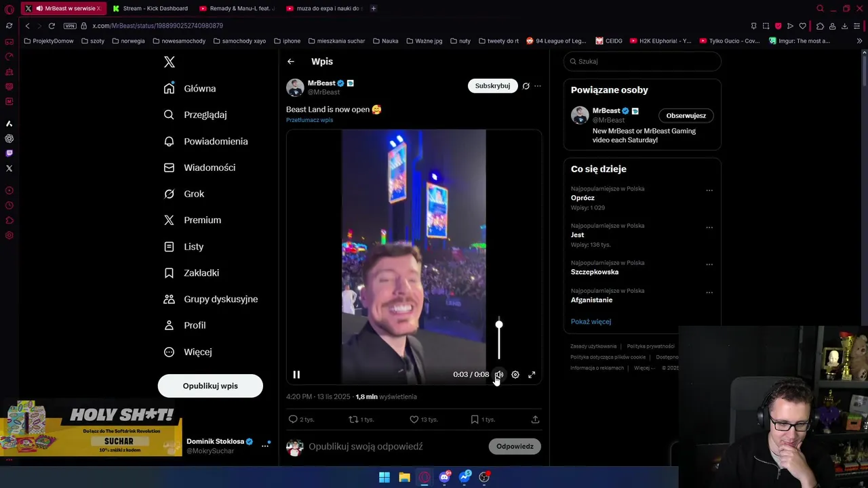Open ProjektyDomow bookmark folder
This screenshot has height=488, width=868.
[x=49, y=41]
